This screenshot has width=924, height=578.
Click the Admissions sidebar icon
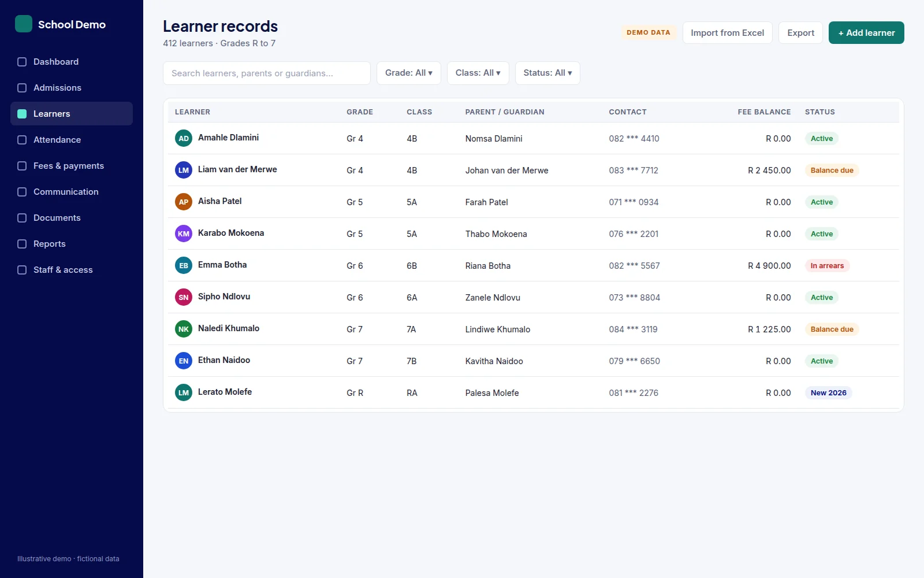click(x=22, y=88)
